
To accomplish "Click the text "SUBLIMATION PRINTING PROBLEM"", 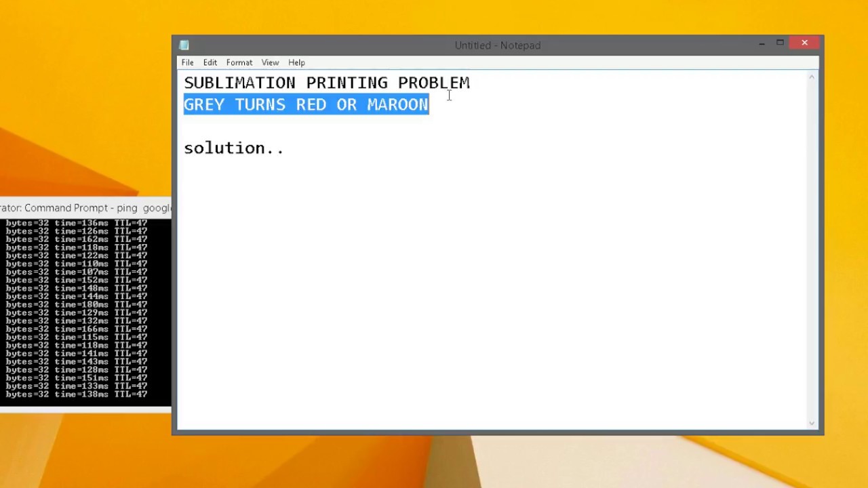I will click(x=327, y=83).
